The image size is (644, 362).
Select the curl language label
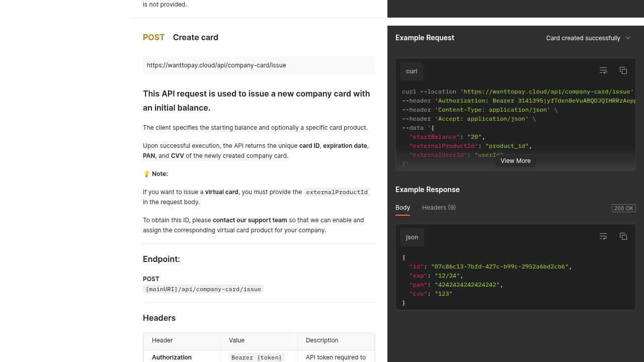[x=412, y=71]
